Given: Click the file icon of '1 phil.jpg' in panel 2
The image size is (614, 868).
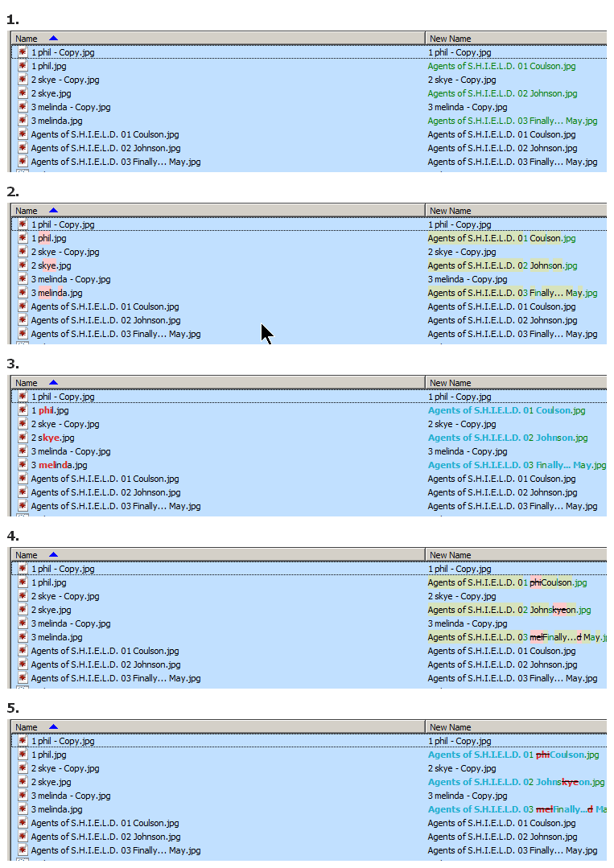Looking at the screenshot, I should (x=23, y=238).
